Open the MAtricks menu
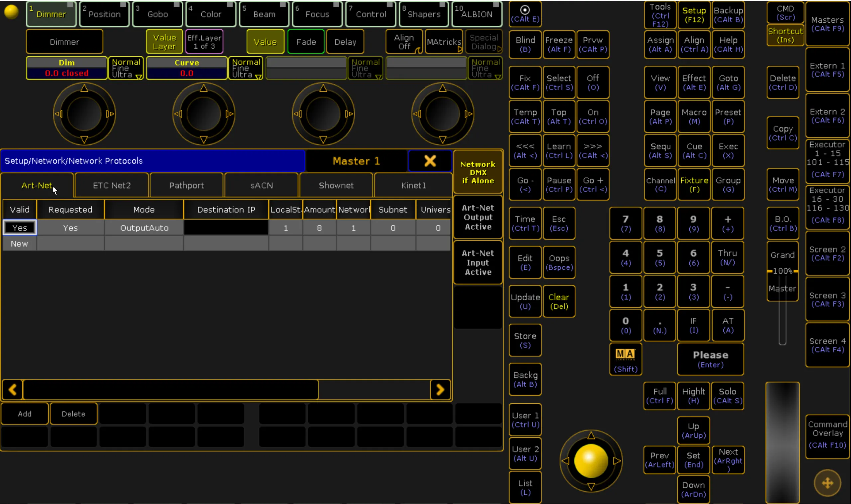 point(444,42)
